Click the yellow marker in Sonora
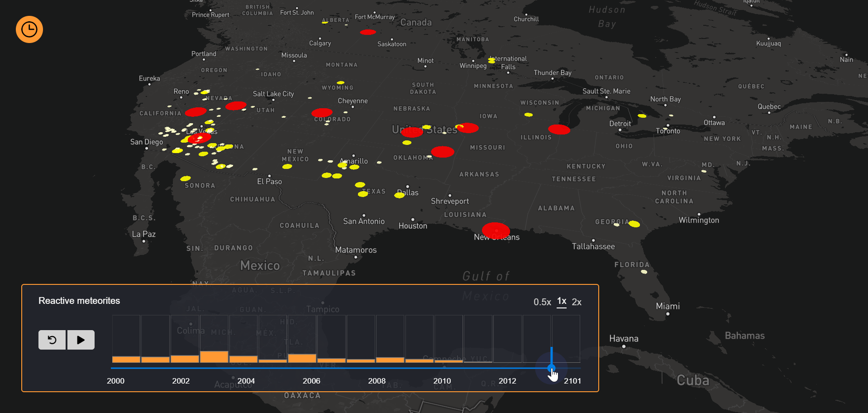 186,178
